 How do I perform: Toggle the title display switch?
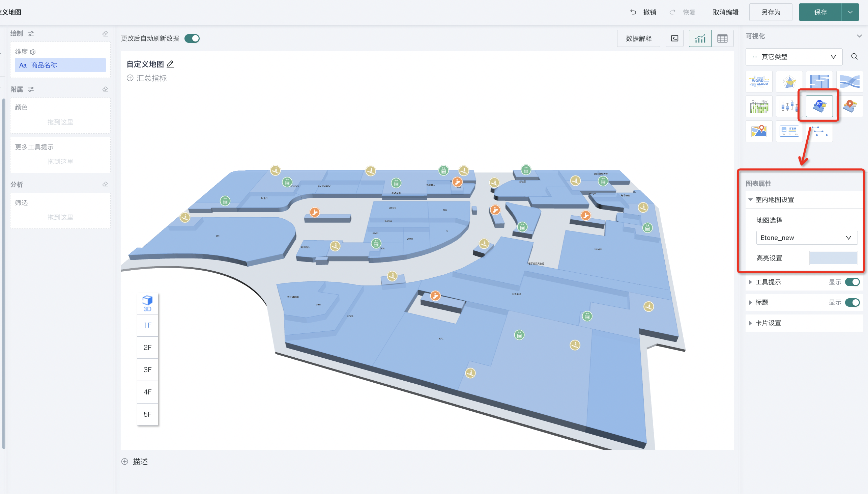(852, 302)
